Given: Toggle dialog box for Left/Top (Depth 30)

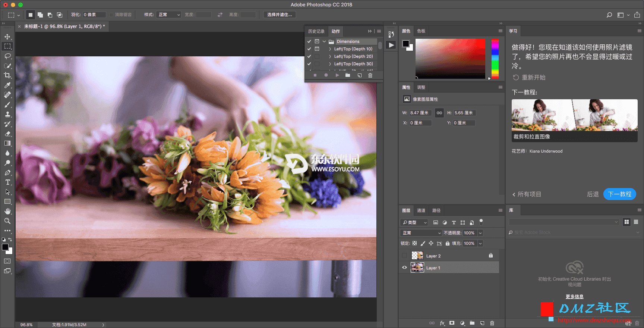Looking at the screenshot, I should pyautogui.click(x=317, y=64).
